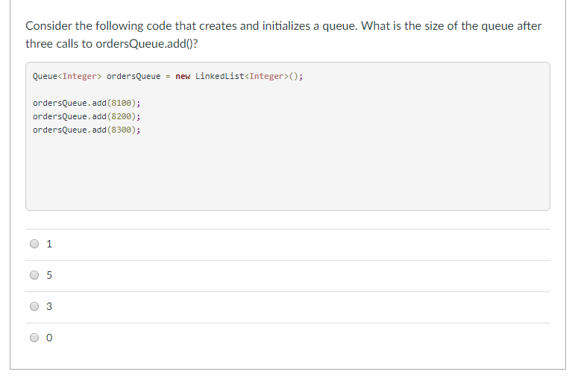Click the code line ordersQueue.add(8300);

point(87,130)
